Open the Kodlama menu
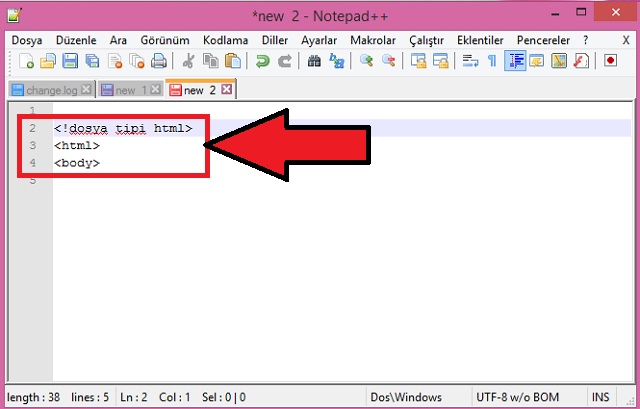 click(x=225, y=40)
